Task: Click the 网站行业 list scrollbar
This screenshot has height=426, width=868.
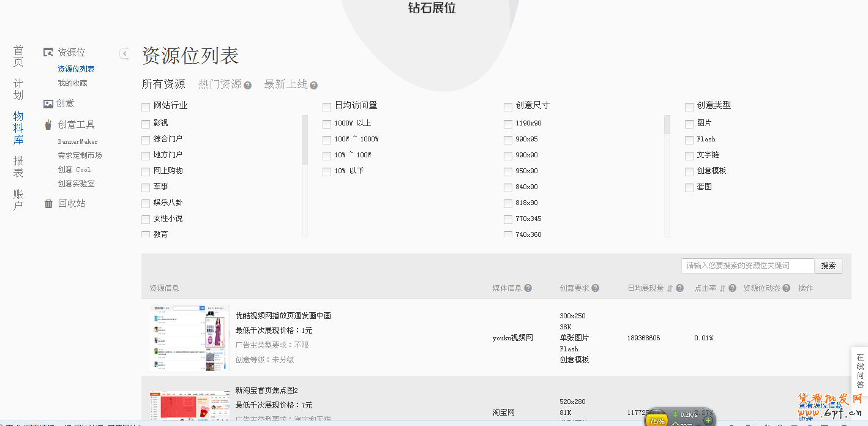Action: point(305,141)
